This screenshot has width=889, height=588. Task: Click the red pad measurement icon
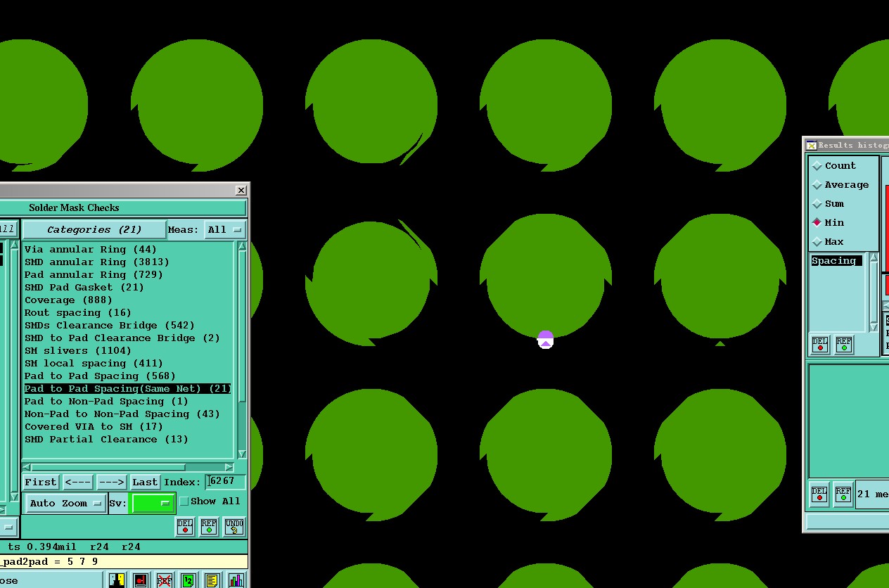pos(140,580)
